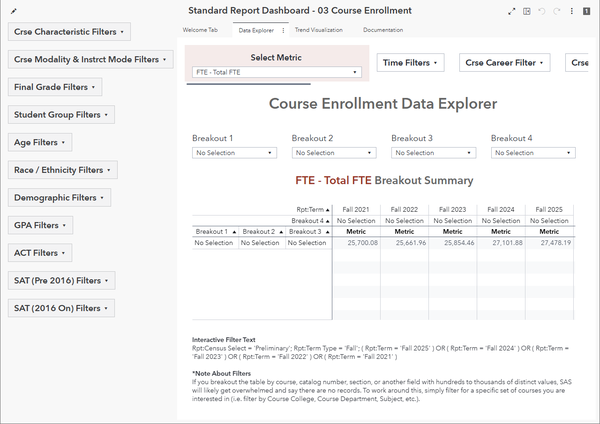This screenshot has width=600, height=424.
Task: Open Breakout 3 selection dropdown
Action: (434, 153)
